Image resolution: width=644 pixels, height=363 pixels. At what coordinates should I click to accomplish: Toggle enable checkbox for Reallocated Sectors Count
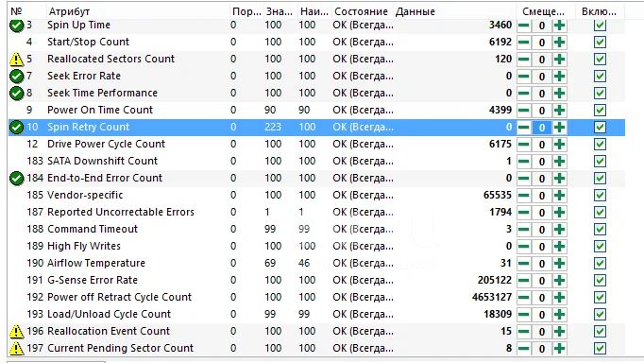[600, 60]
